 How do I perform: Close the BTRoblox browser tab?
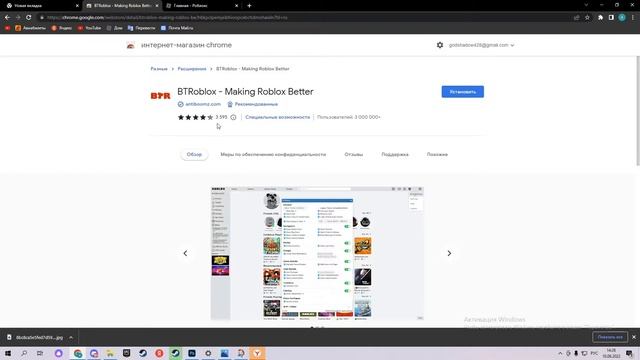(x=157, y=6)
